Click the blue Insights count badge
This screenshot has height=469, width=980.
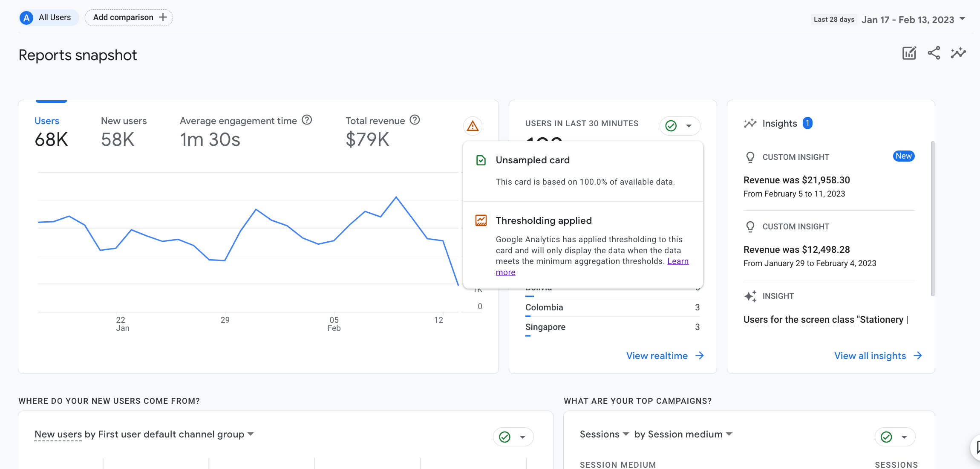click(x=807, y=123)
